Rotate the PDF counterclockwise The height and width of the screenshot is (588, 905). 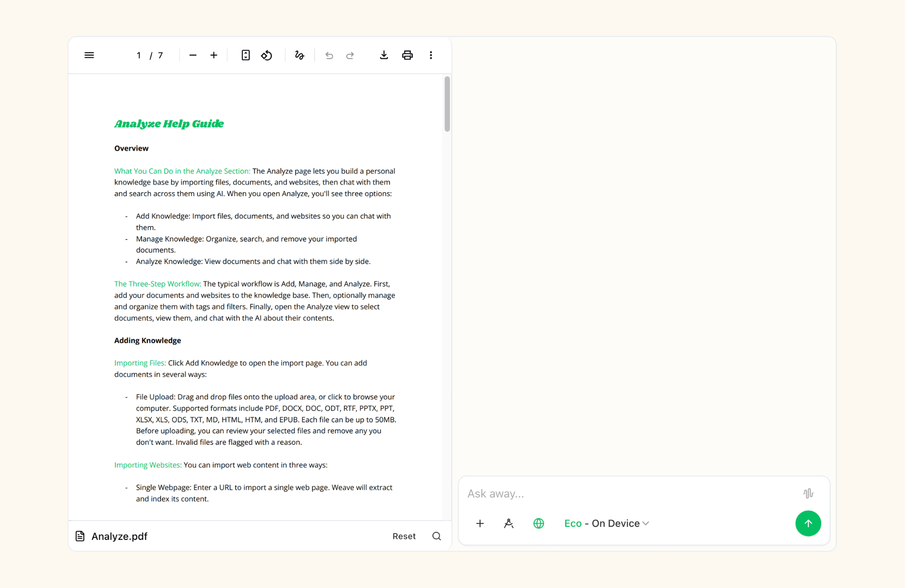267,55
